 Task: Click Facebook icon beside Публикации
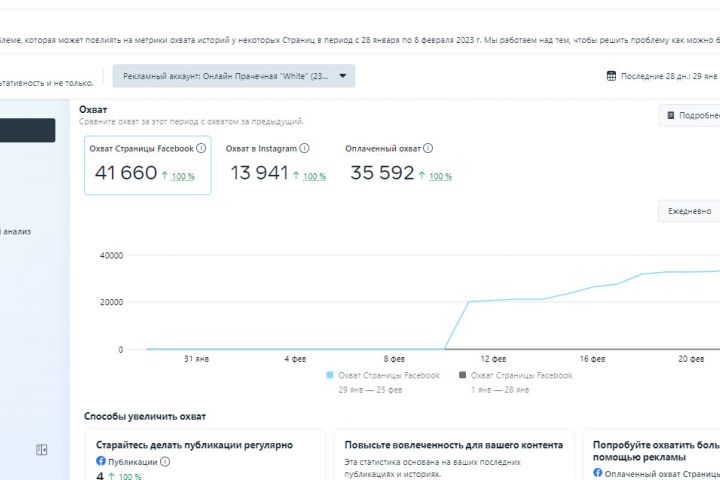[101, 462]
